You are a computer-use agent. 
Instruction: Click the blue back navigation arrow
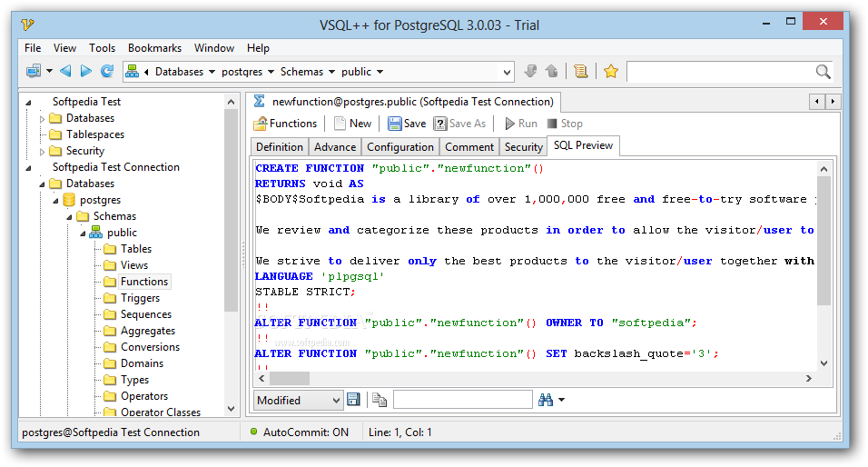[65, 71]
